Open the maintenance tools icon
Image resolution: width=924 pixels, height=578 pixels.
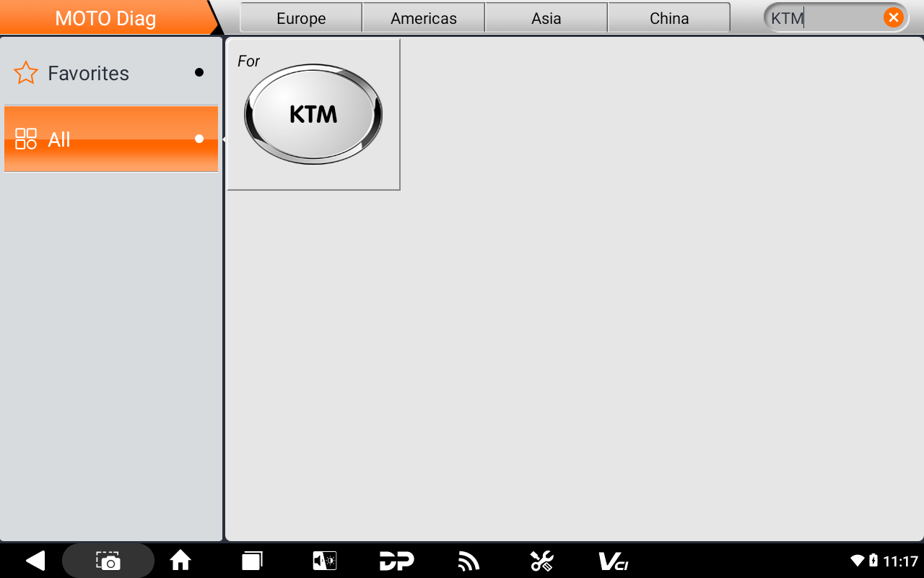(x=541, y=561)
